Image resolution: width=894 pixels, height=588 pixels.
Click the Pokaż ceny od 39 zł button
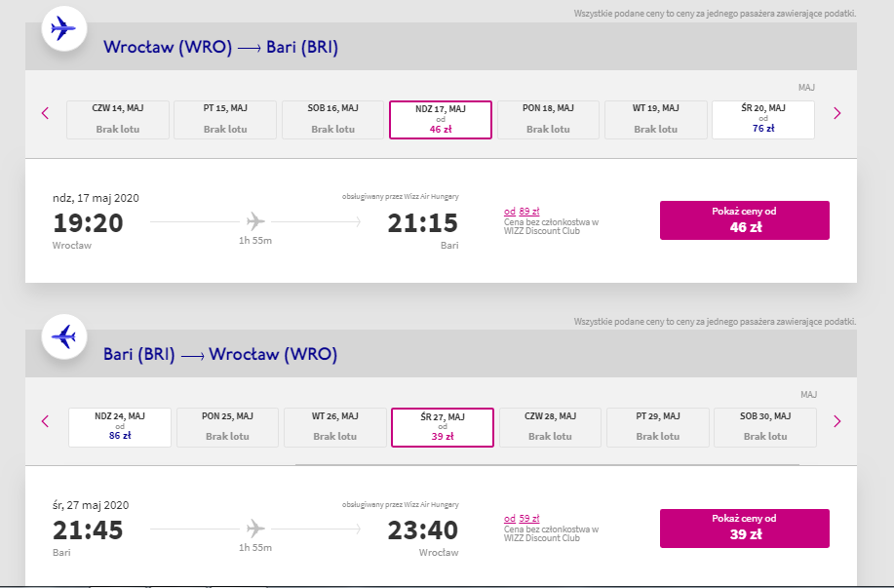pyautogui.click(x=745, y=529)
